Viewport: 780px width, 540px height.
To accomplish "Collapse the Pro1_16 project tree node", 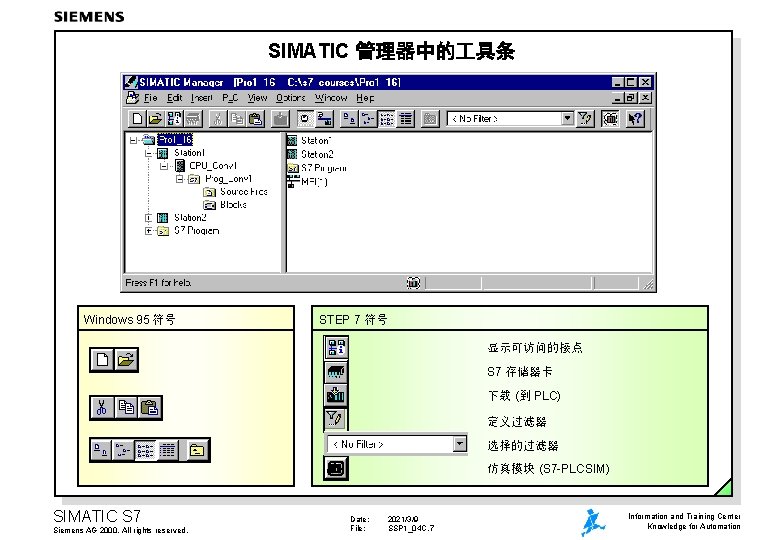I will [133, 140].
